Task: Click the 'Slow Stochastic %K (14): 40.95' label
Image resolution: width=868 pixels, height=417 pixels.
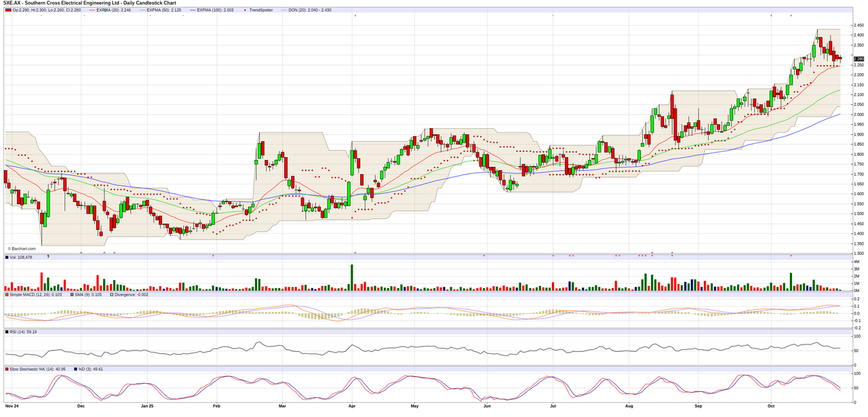Action: coord(38,370)
